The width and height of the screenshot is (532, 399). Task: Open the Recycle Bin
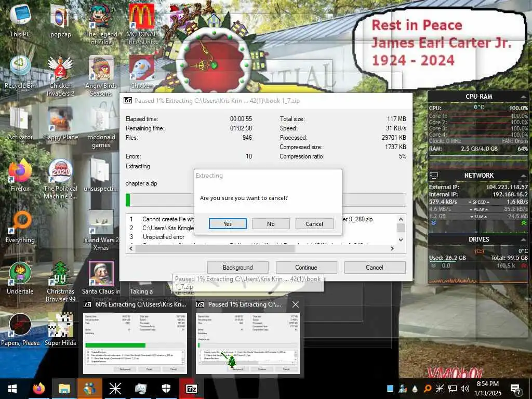click(x=20, y=73)
